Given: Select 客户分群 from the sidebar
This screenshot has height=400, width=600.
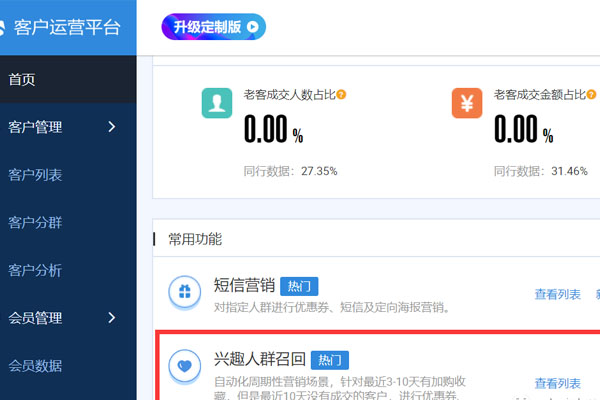Looking at the screenshot, I should 35,222.
